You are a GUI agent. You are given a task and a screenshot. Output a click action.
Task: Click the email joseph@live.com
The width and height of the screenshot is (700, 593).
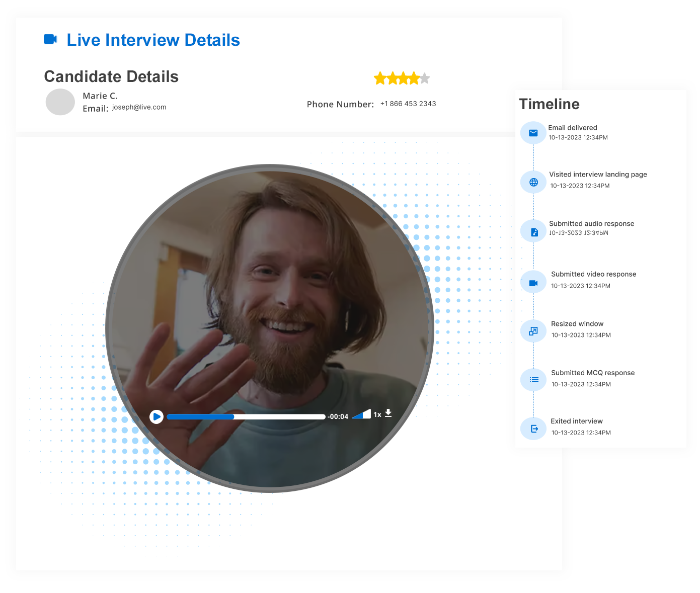(139, 107)
